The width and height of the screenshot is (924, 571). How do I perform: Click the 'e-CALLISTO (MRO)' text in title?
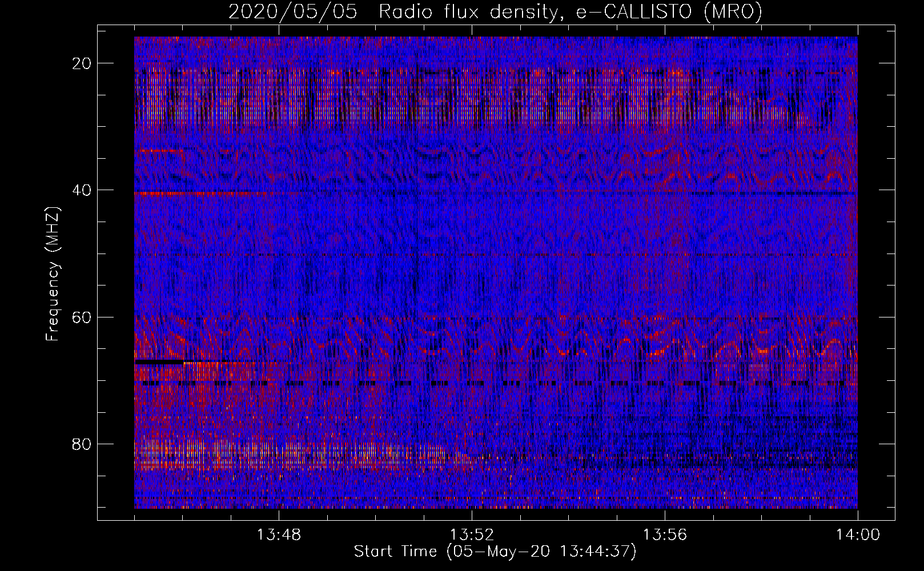(x=669, y=11)
